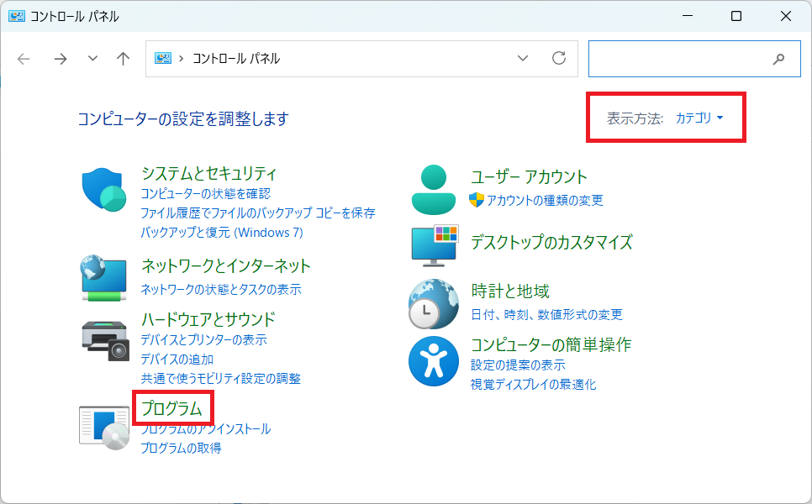Click the Network and Internet globe icon
Image resolution: width=812 pixels, height=504 pixels.
103,278
